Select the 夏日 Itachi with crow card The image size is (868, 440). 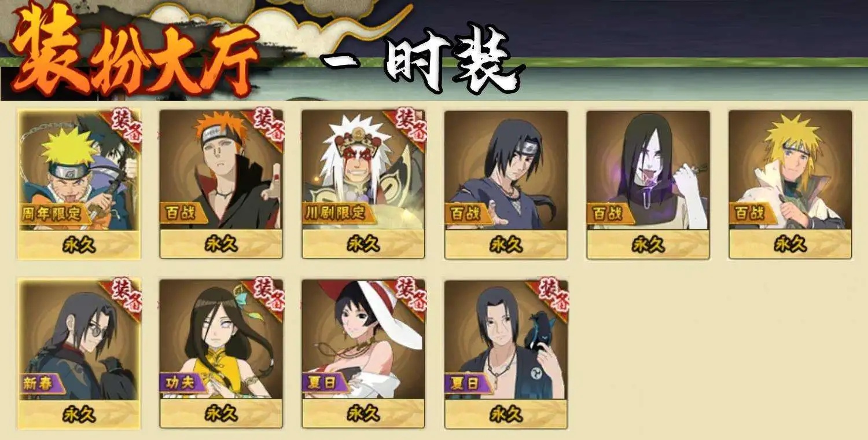pyautogui.click(x=506, y=354)
